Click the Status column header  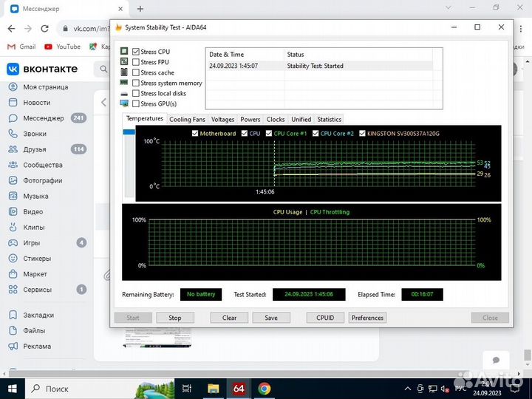click(358, 54)
